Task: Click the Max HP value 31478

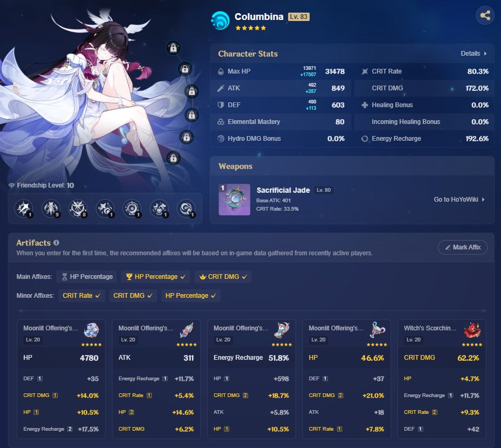Action: pos(335,71)
